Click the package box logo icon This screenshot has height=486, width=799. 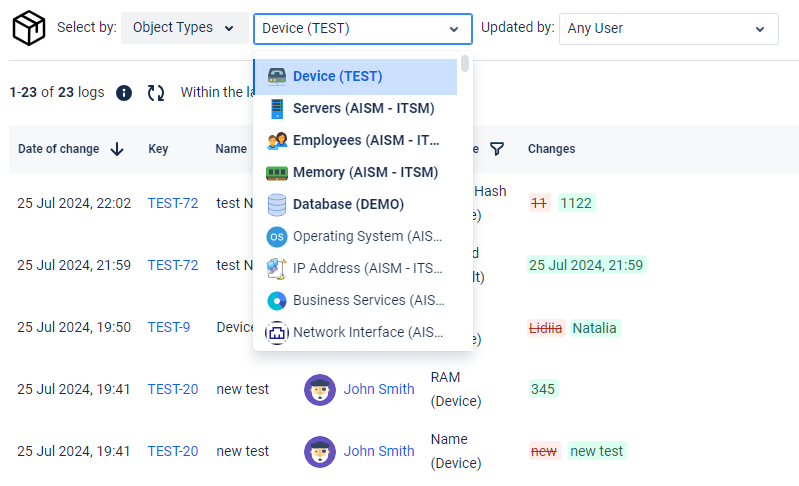click(28, 28)
